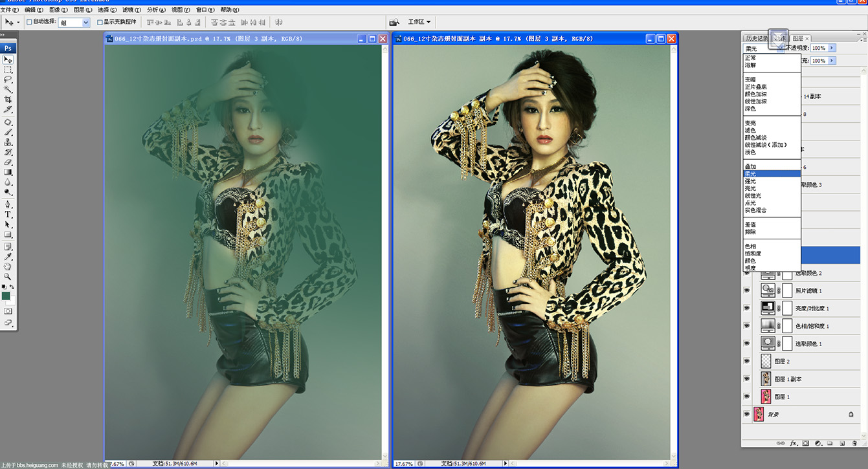Choose 滤色 blend mode
The image size is (868, 469).
(x=750, y=130)
